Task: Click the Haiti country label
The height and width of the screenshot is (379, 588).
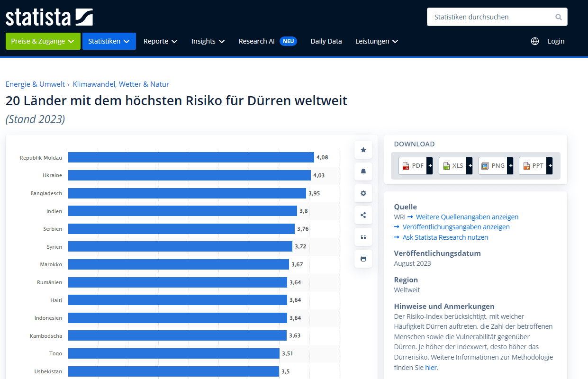Action: click(x=56, y=300)
